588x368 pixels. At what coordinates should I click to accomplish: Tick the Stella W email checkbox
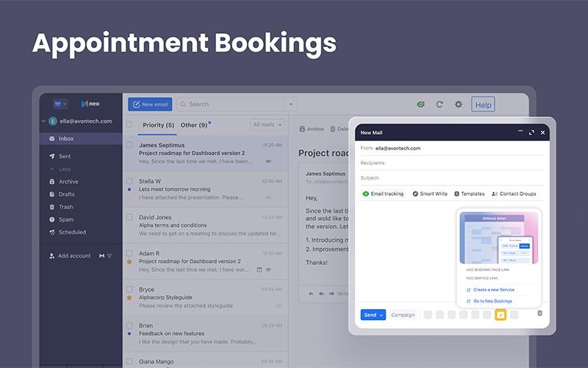[129, 180]
